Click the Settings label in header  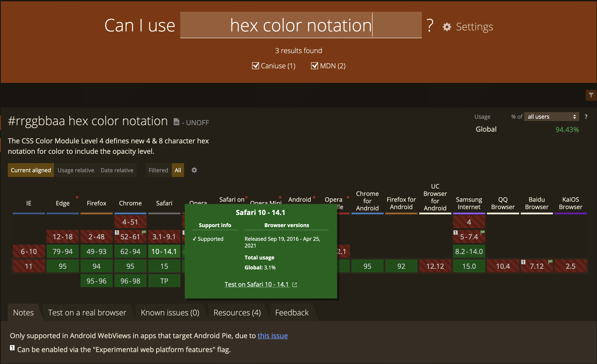(x=474, y=27)
